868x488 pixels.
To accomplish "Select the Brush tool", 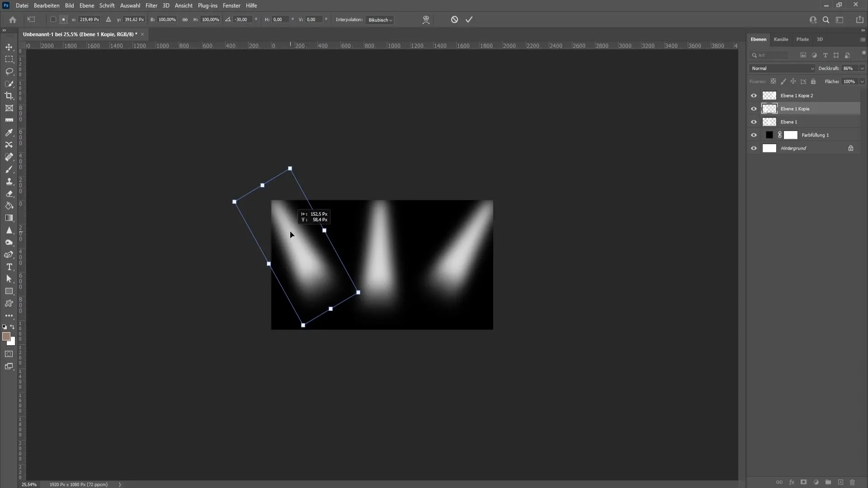I will click(9, 169).
